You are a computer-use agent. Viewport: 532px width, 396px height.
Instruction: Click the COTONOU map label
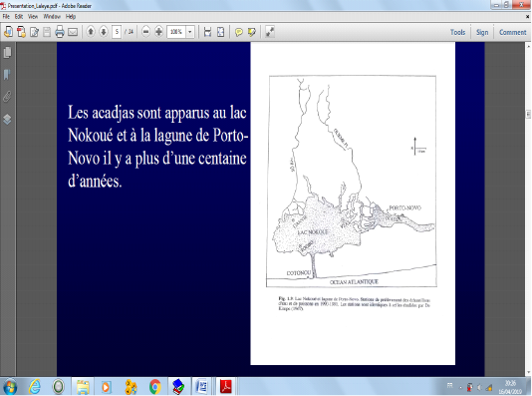point(299,273)
